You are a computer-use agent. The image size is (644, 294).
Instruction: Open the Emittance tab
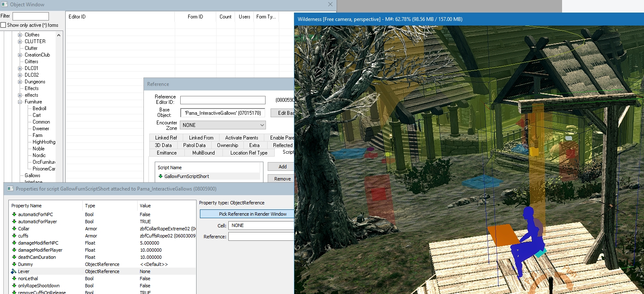tap(167, 153)
